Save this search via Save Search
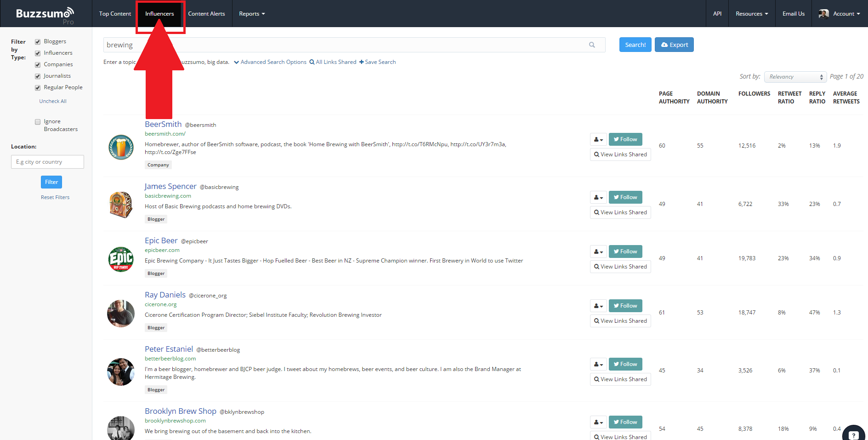Viewport: 868px width, 440px height. (x=378, y=62)
